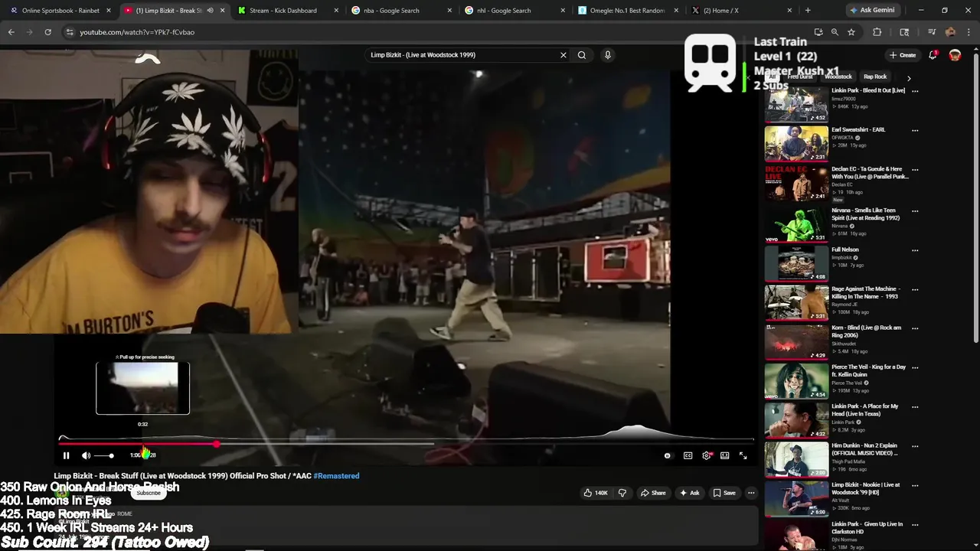Viewport: 980px width, 551px height.
Task: Open the YouTube Create menu
Action: coord(903,55)
